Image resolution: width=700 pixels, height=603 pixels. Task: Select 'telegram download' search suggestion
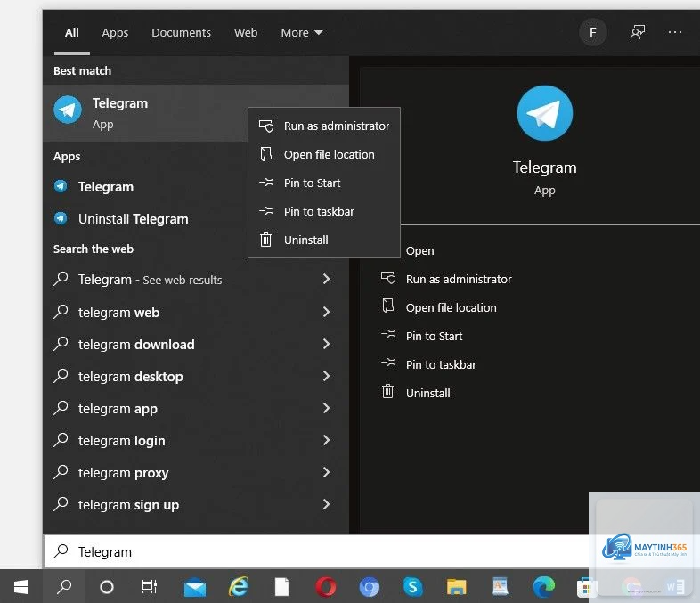[136, 345]
